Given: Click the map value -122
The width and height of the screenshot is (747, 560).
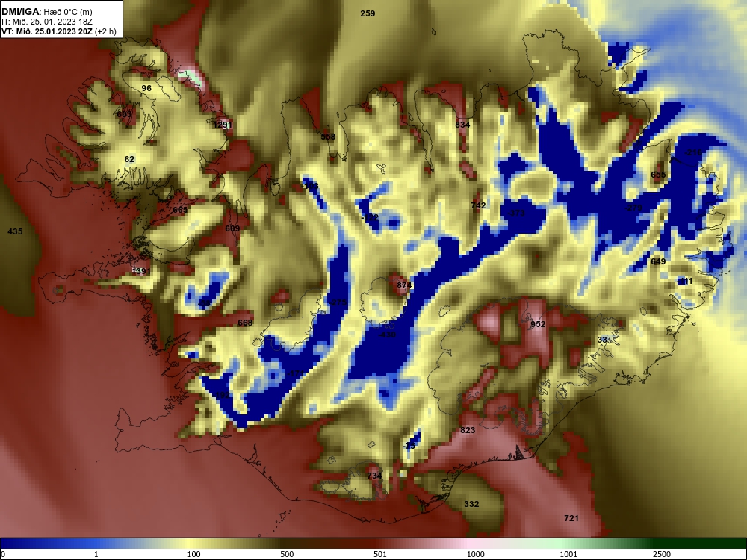Looking at the screenshot, I should [x=370, y=217].
